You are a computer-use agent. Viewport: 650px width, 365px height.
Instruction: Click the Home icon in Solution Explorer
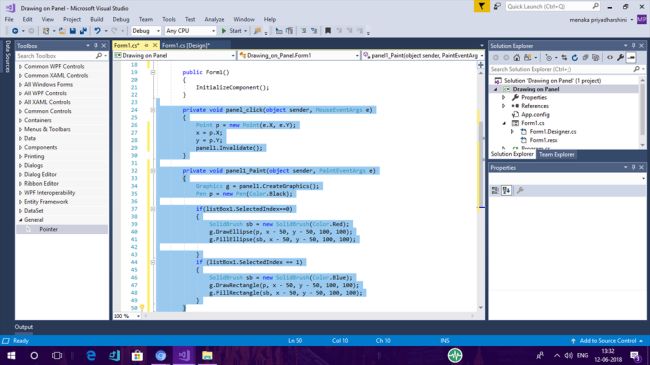[x=517, y=58]
